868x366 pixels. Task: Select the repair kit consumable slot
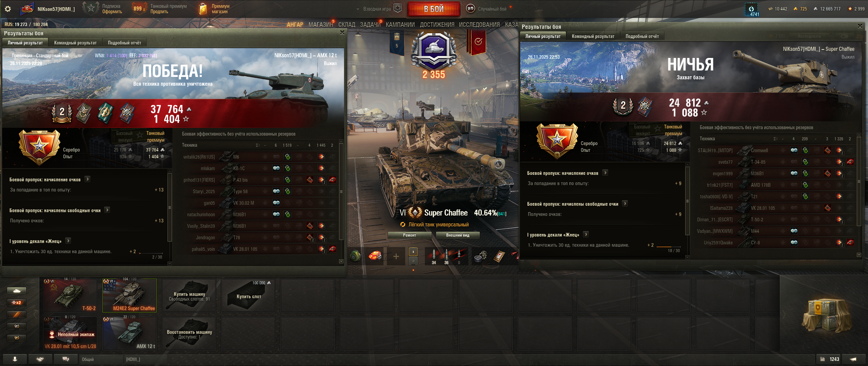480,256
